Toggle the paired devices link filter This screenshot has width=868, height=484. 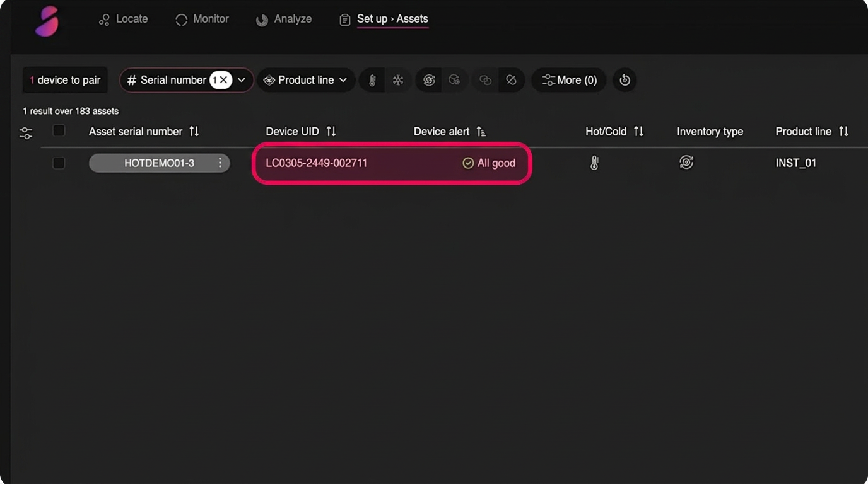(485, 80)
